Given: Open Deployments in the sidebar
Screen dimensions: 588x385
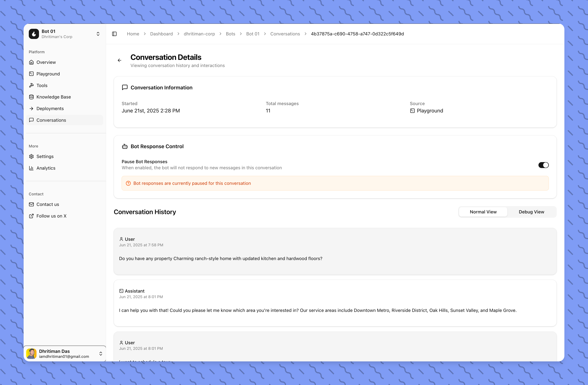Looking at the screenshot, I should click(65, 109).
